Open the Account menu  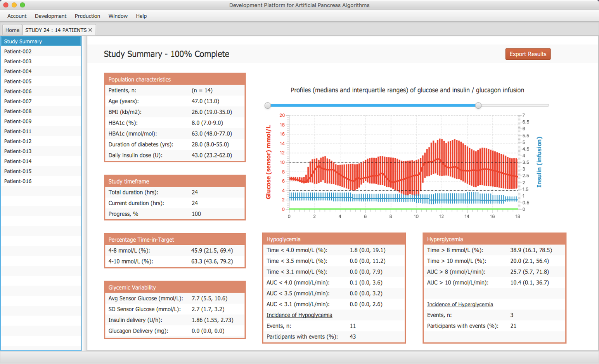click(17, 16)
